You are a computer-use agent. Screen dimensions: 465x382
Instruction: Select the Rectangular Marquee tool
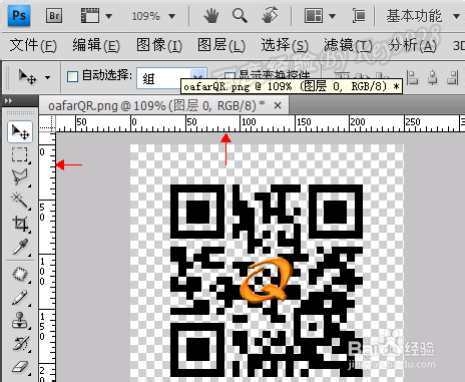20,154
